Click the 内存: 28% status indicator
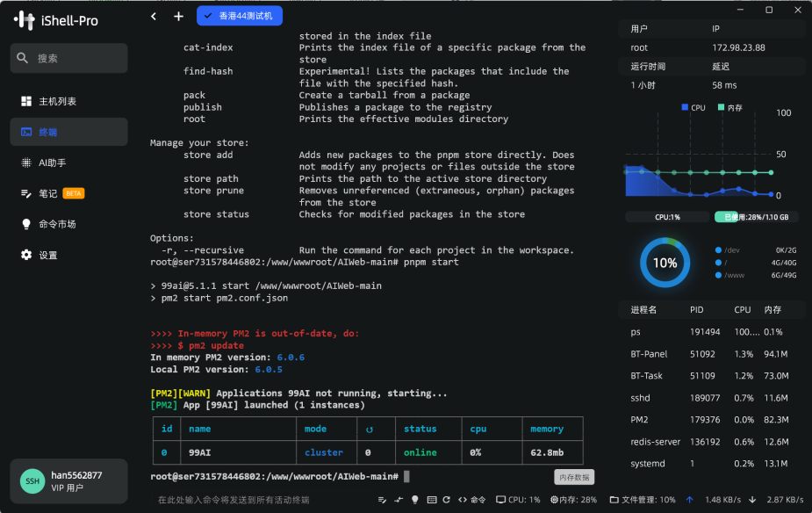The image size is (812, 513). [x=573, y=500]
